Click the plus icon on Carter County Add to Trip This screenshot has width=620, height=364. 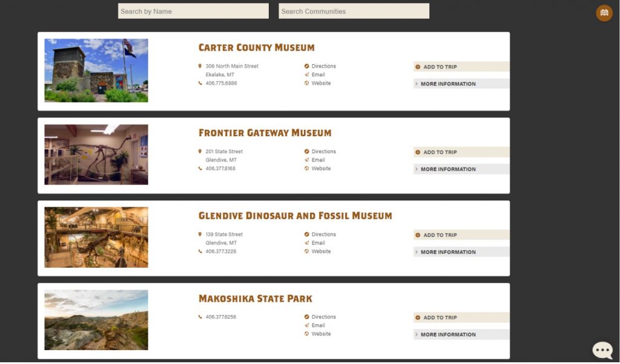point(418,67)
